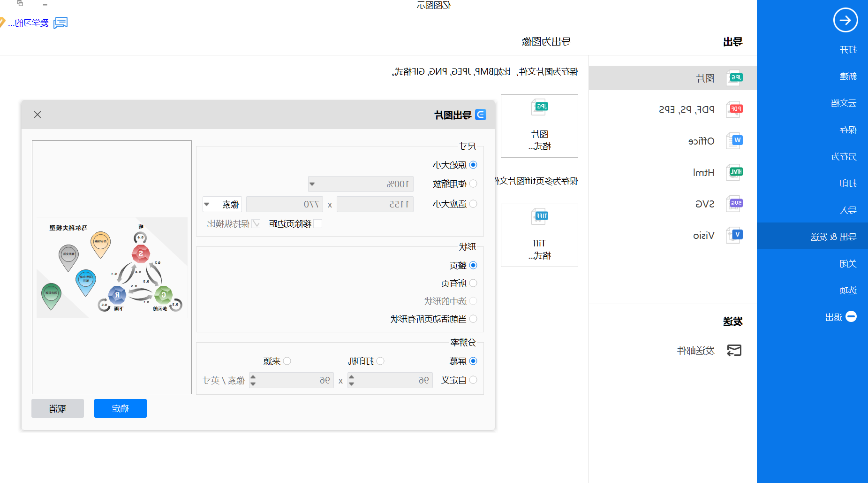Decrease the 96 value beside 自定义
The height and width of the screenshot is (483, 868).
pos(352,384)
